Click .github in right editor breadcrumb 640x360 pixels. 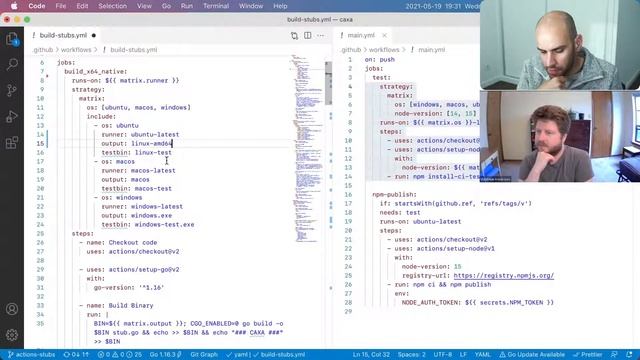[x=351, y=50]
